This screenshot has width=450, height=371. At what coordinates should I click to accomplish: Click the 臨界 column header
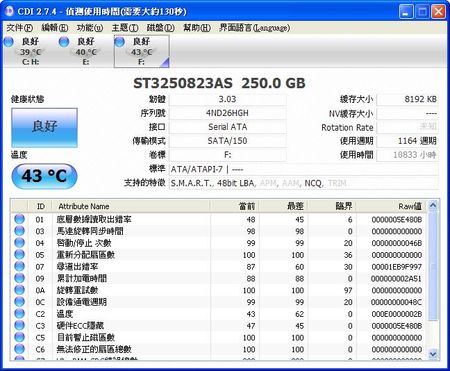tap(332, 206)
